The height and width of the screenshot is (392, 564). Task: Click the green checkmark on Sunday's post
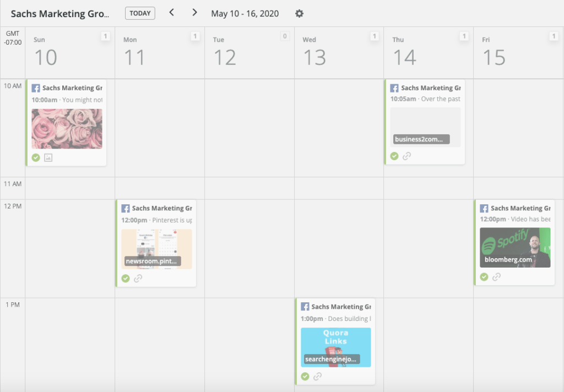click(36, 157)
